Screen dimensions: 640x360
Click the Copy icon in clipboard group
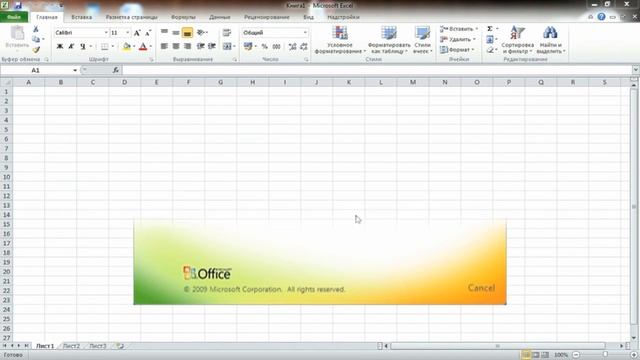pyautogui.click(x=36, y=39)
